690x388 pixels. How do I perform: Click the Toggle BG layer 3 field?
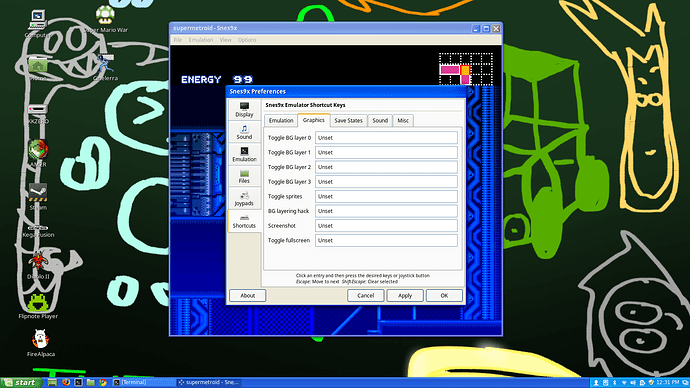point(386,182)
